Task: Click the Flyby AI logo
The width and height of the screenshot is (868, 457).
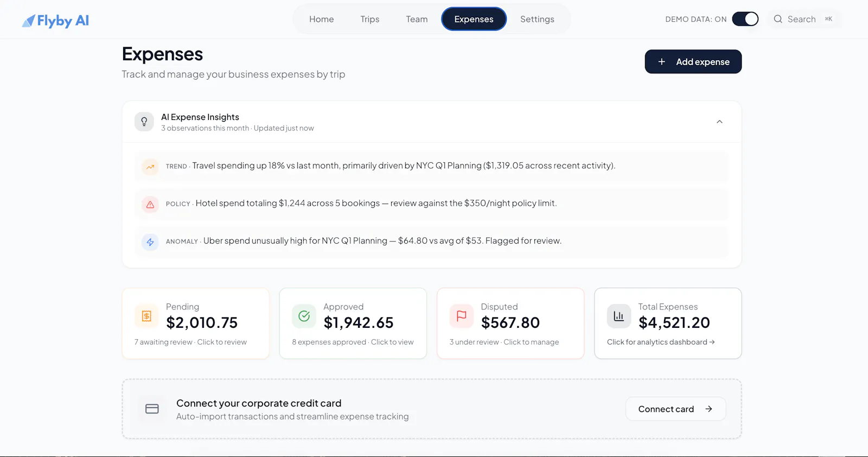Action: [x=55, y=21]
